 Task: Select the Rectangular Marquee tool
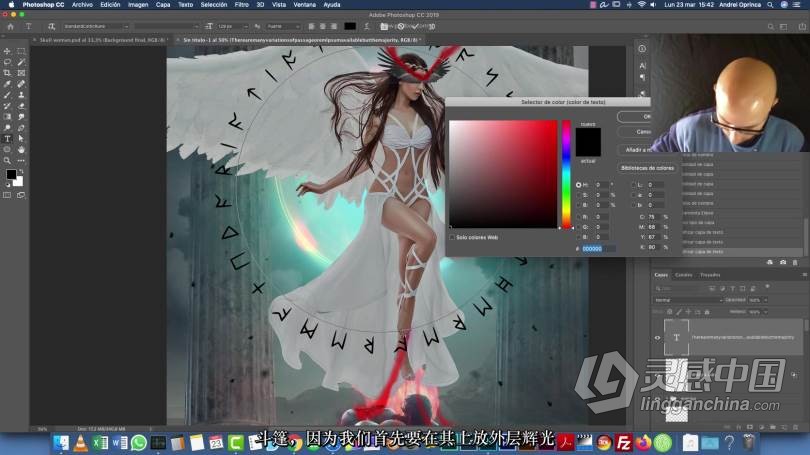point(21,51)
